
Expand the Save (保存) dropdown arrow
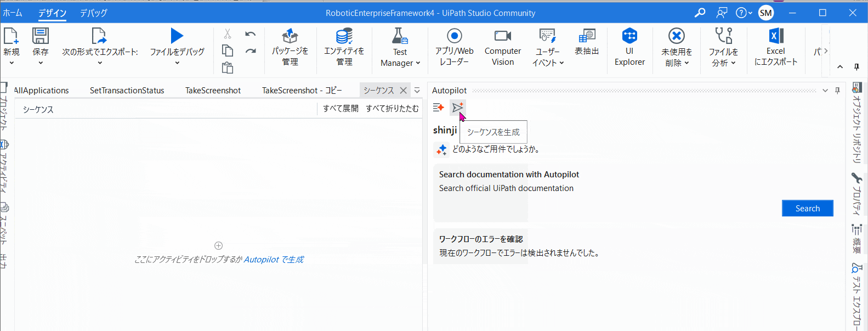41,63
